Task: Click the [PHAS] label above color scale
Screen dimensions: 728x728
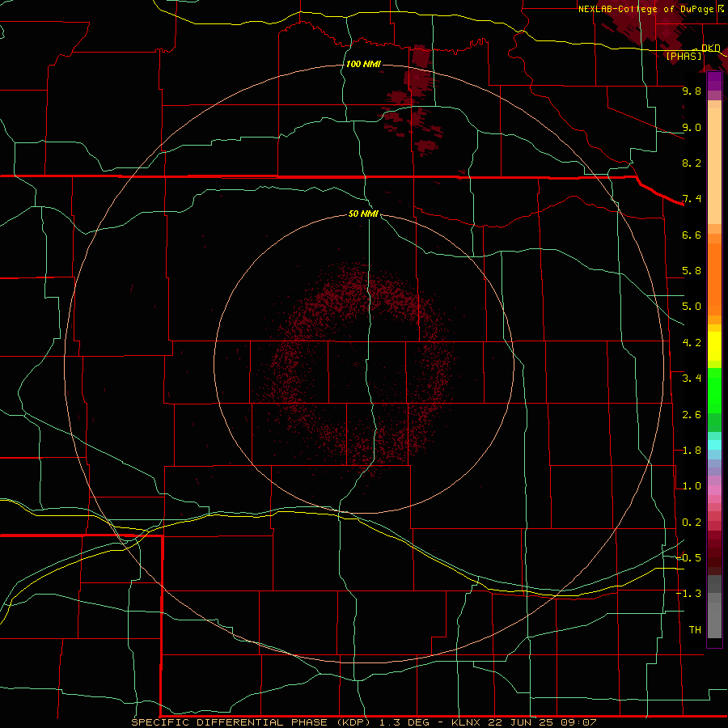Action: tap(684, 57)
